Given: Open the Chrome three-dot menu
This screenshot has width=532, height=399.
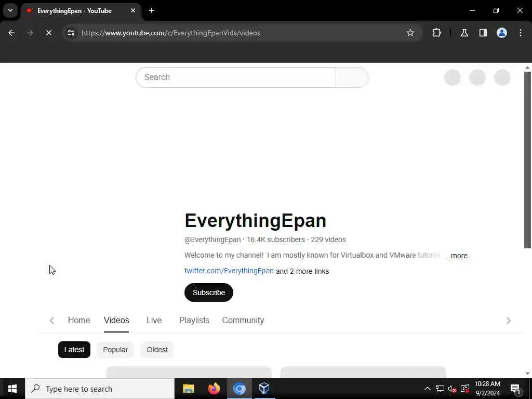Looking at the screenshot, I should point(521,33).
